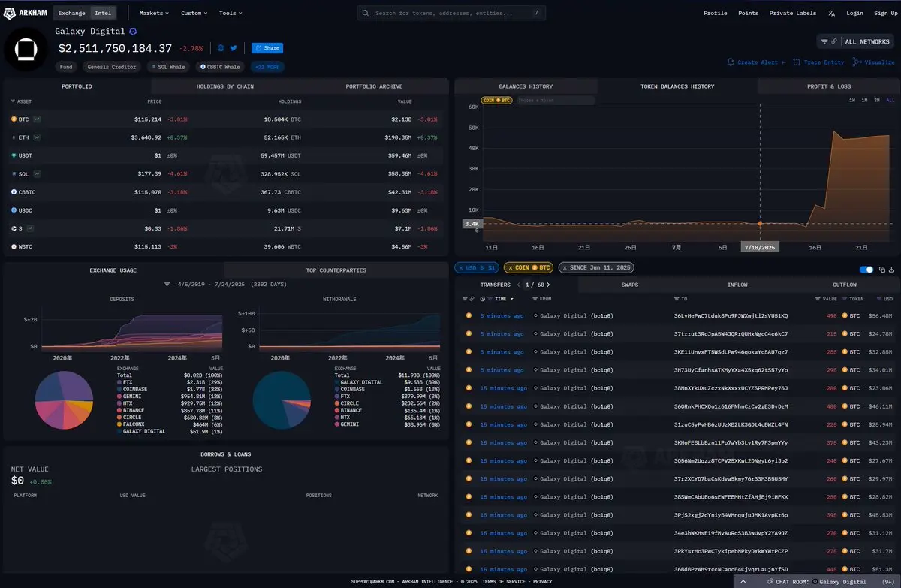Click the copy icon above transfers table
This screenshot has height=588, width=901.
(882, 269)
